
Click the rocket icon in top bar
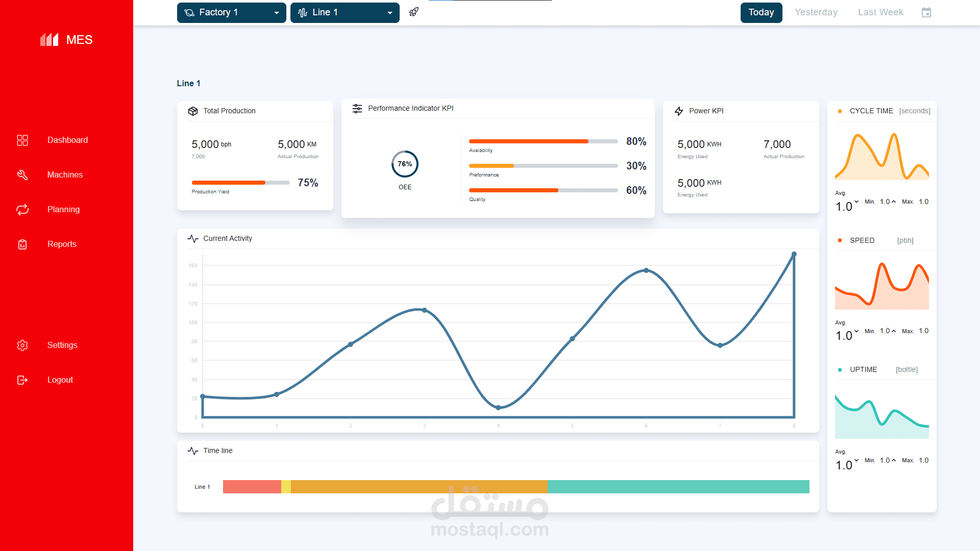click(414, 12)
